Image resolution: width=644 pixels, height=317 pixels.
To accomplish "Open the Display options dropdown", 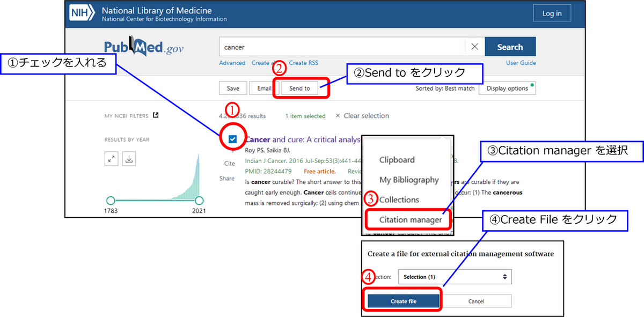I will 507,88.
